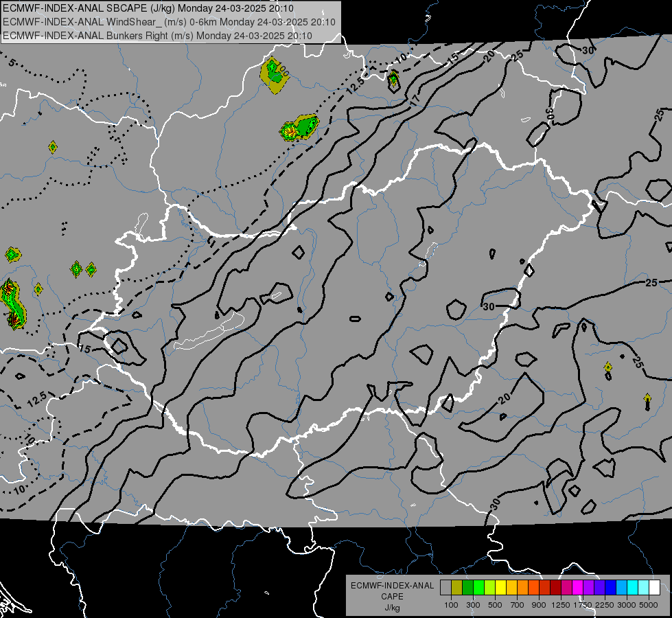Click the J/kg unit label in legend

[392, 608]
